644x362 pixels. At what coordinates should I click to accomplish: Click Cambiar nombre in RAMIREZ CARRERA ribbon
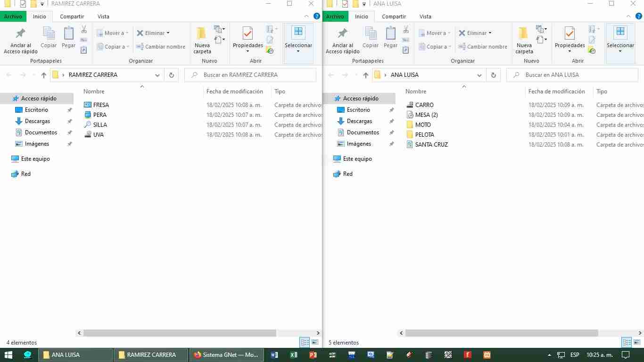tap(160, 47)
